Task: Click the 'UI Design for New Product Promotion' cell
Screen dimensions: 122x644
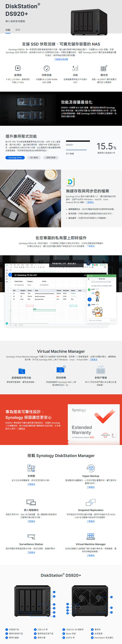Action: 44,293
